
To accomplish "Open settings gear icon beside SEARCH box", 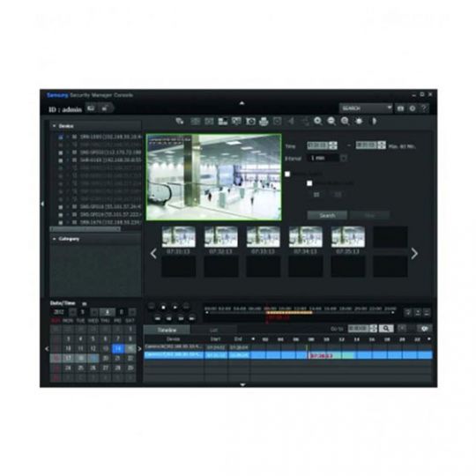I will point(413,108).
